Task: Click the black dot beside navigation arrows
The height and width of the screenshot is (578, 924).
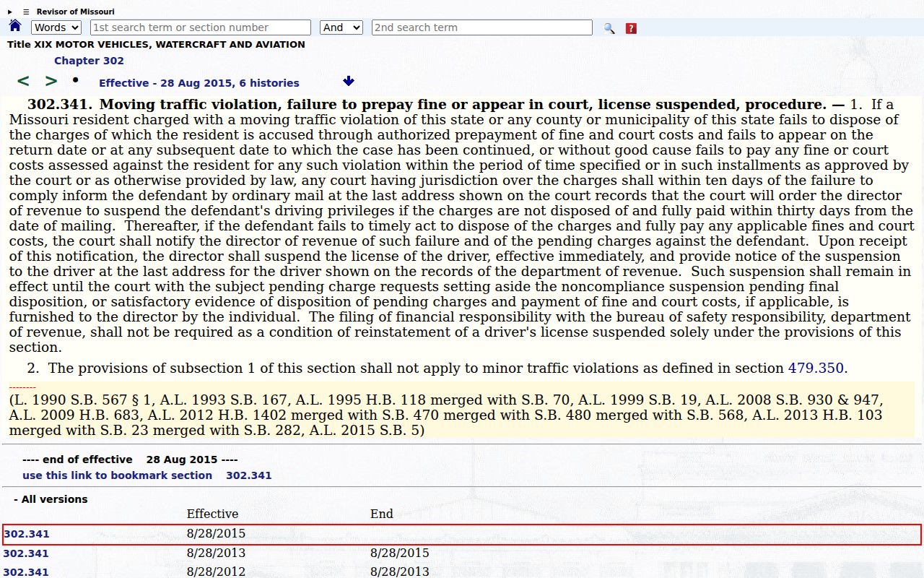Action: pos(76,79)
